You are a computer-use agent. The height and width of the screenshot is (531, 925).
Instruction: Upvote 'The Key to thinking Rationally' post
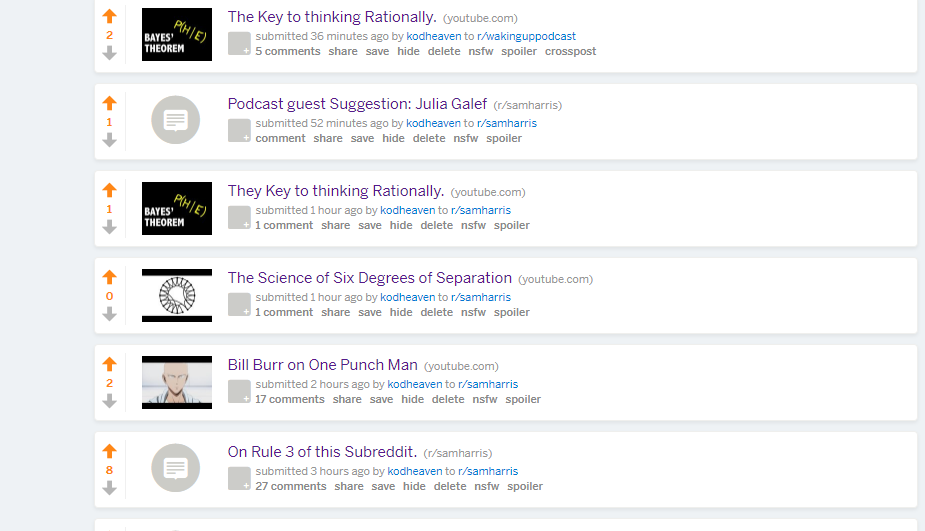109,16
